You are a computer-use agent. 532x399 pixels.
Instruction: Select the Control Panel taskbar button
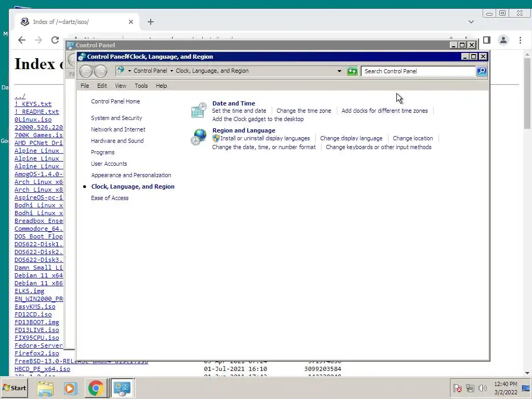(x=122, y=388)
